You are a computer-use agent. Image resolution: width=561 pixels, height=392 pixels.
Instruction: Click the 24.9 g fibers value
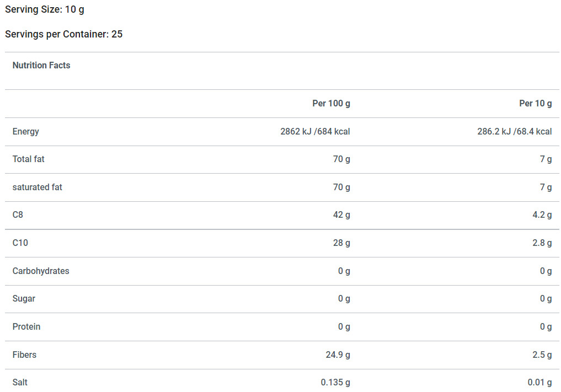coord(338,355)
